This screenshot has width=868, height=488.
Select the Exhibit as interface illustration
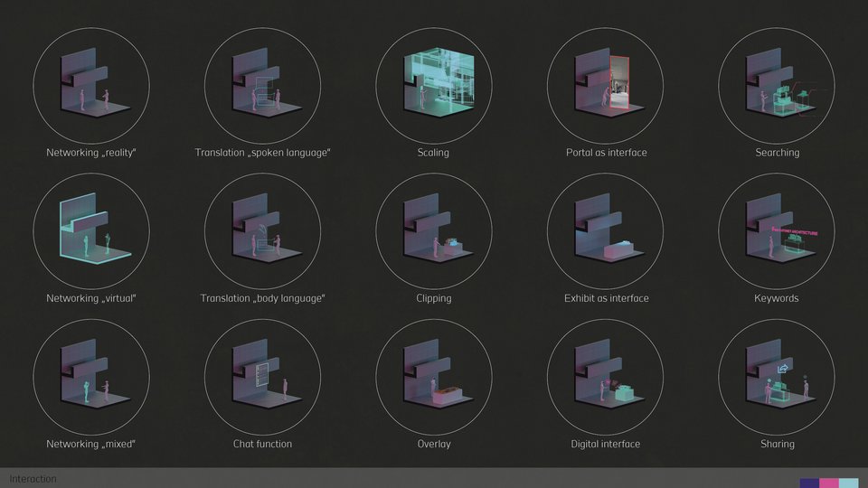605,231
